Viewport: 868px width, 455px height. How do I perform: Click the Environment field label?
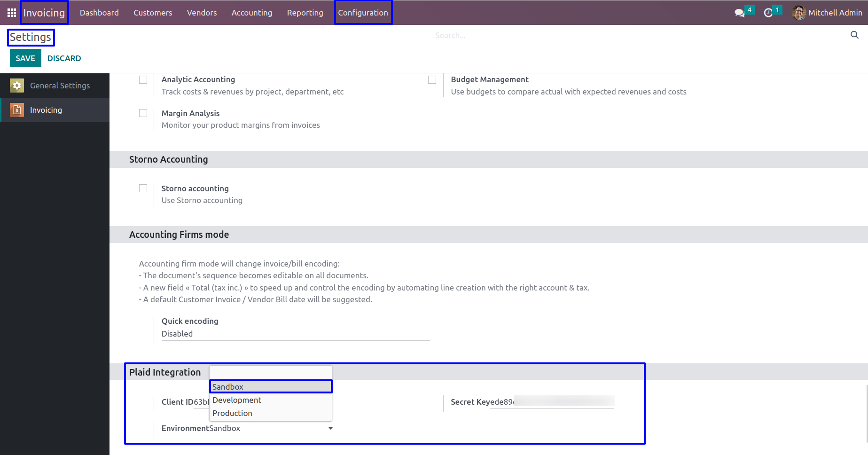(x=185, y=428)
